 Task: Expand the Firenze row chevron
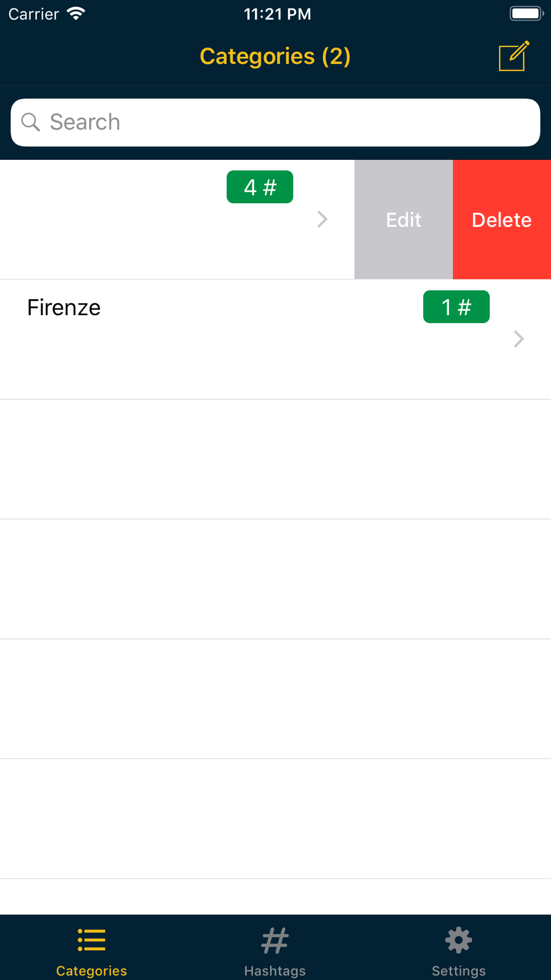coord(519,339)
